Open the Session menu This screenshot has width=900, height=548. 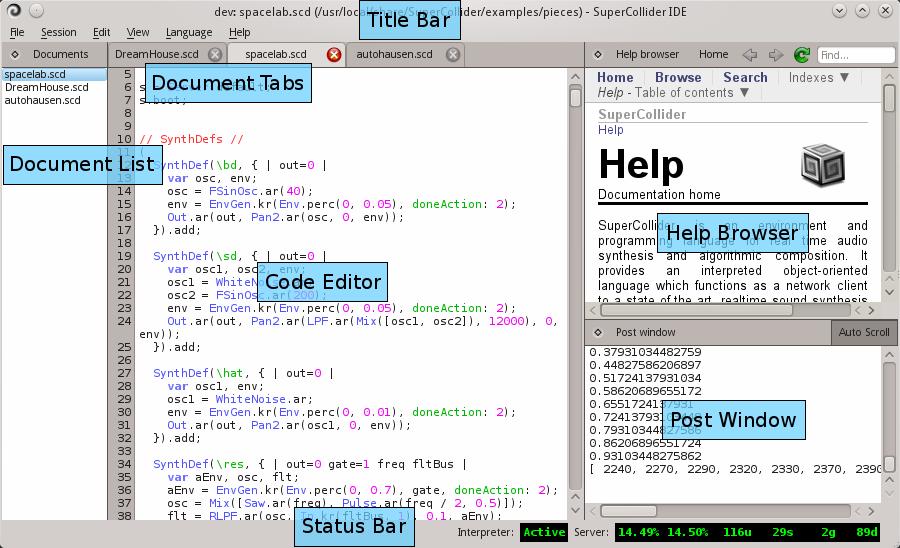click(x=59, y=33)
